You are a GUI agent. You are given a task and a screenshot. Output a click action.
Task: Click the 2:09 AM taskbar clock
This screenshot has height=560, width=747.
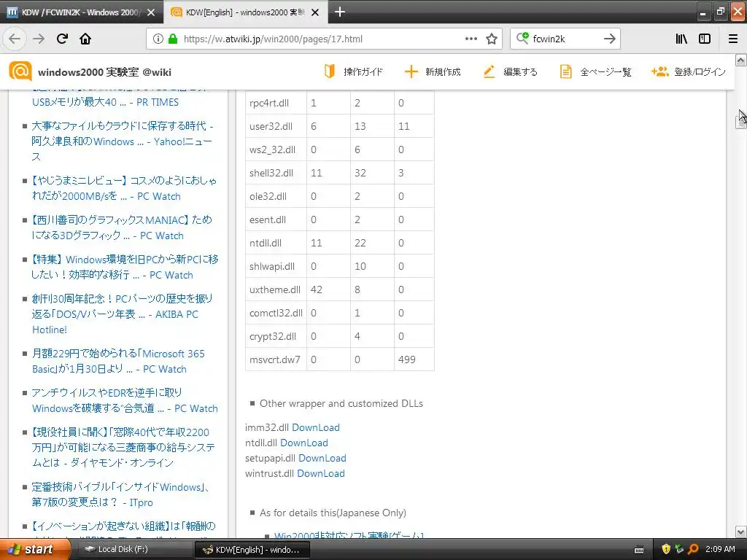(x=720, y=549)
